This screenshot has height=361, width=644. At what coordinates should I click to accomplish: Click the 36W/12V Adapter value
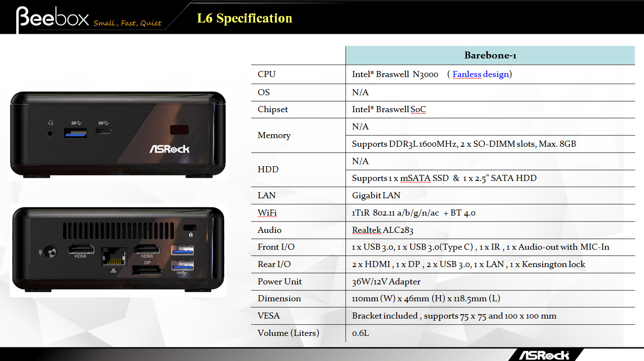click(x=386, y=281)
